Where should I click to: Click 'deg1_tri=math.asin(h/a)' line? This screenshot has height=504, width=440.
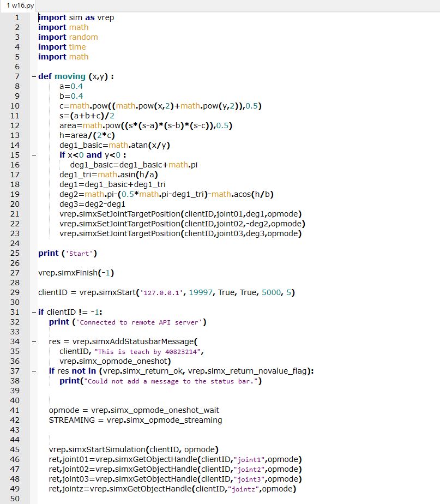(x=109, y=175)
